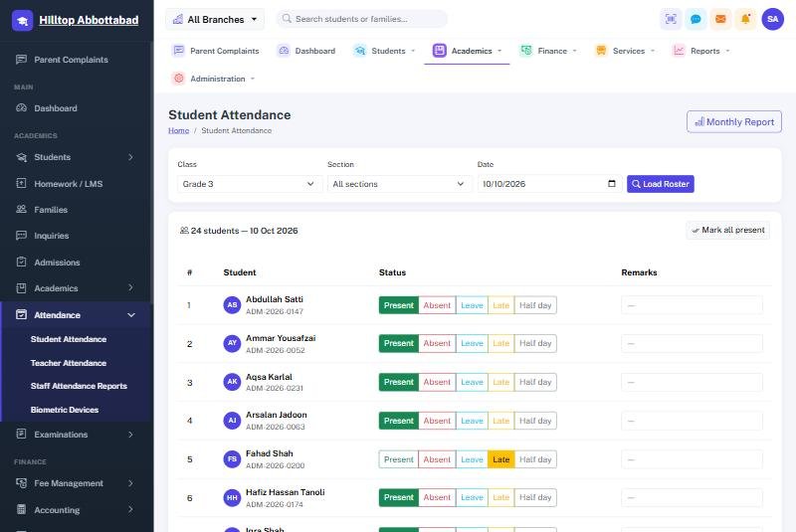
Task: Open the Services menu in top navigation
Action: 625,51
